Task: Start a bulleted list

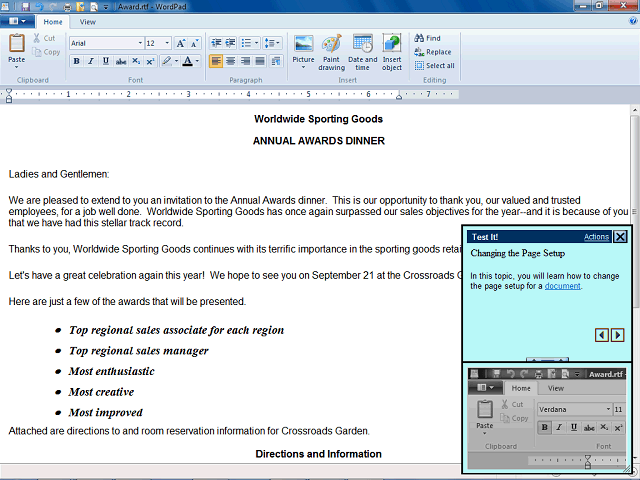Action: tap(246, 43)
